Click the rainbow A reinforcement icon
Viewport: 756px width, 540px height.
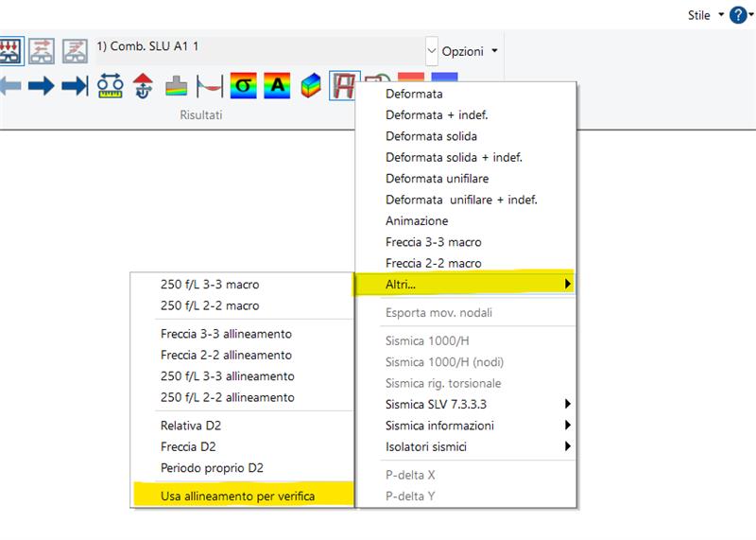(x=277, y=86)
